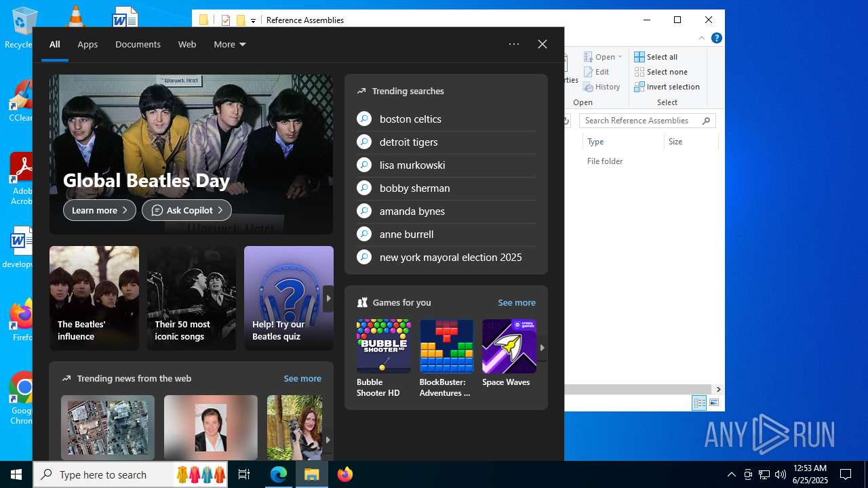Click search icon beside anne burrell
The image size is (868, 488).
point(364,234)
